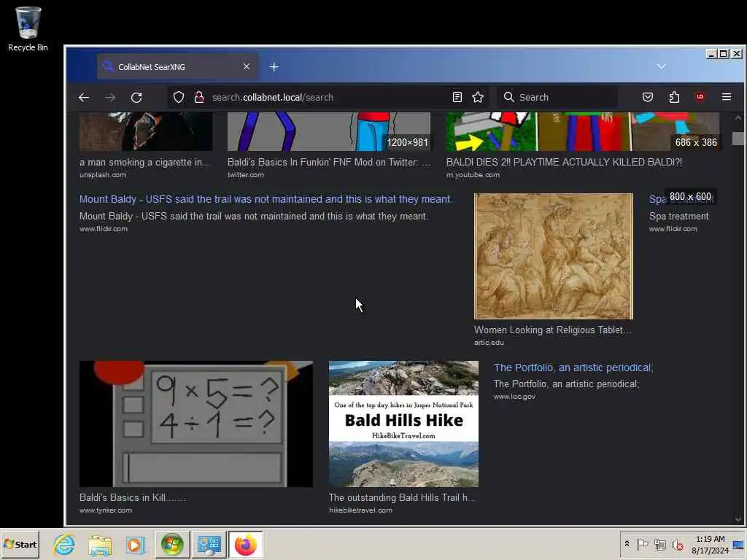The height and width of the screenshot is (560, 747).
Task: Open the Bald Hills Hike image
Action: pos(403,424)
